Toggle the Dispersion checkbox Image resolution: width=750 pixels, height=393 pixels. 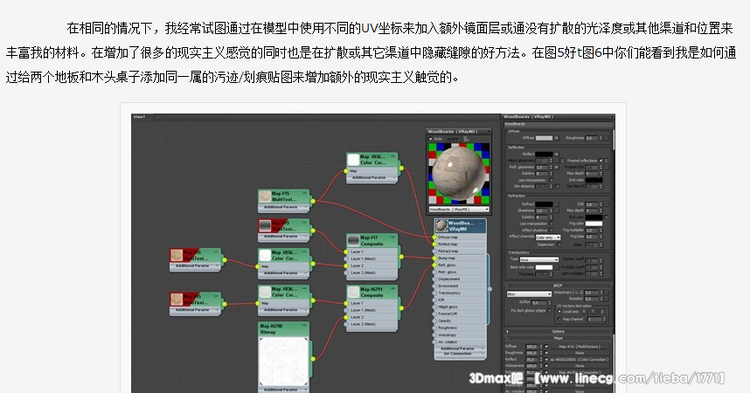[x=558, y=244]
